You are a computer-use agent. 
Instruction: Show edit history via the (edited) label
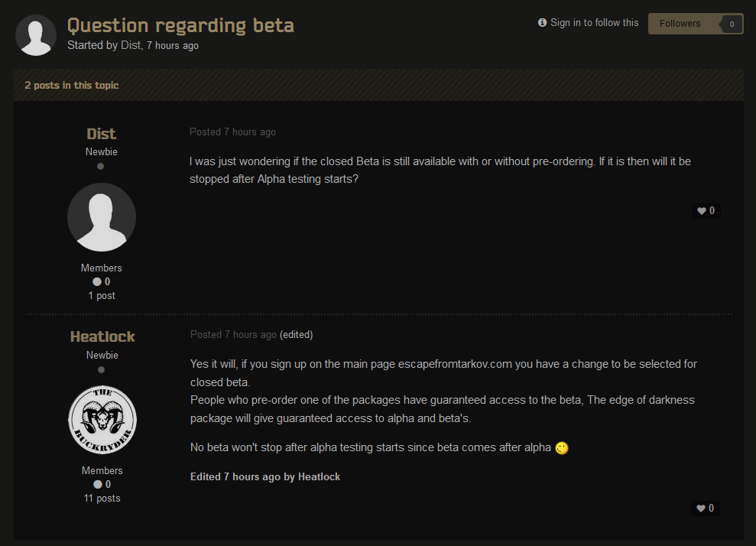297,335
